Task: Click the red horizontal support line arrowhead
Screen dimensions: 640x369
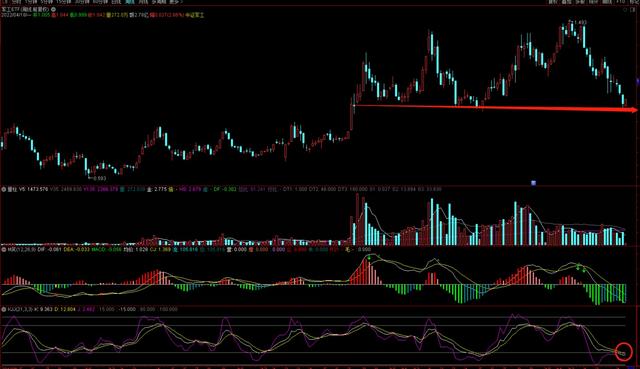Action: pyautogui.click(x=633, y=110)
